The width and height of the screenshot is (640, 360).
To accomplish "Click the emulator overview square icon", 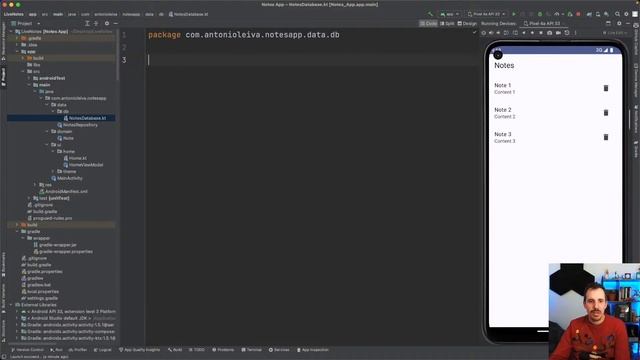I will pyautogui.click(x=541, y=33).
